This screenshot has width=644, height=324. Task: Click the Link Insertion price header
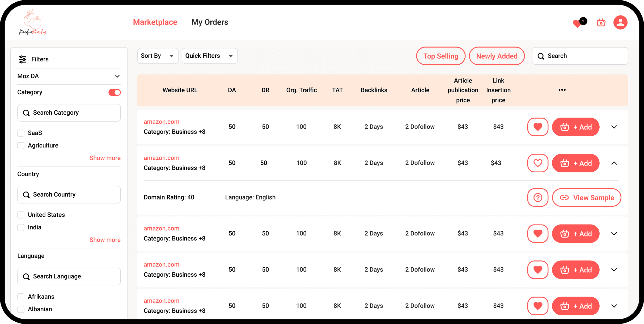point(498,90)
